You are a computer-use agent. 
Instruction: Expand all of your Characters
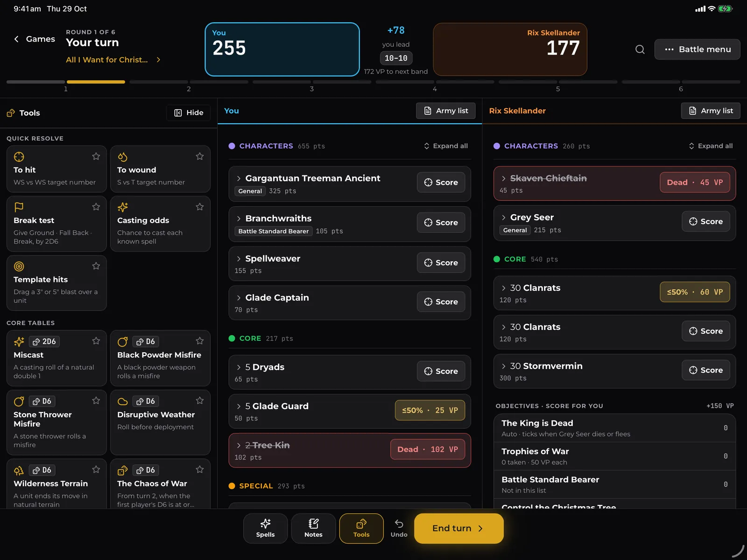[445, 146]
